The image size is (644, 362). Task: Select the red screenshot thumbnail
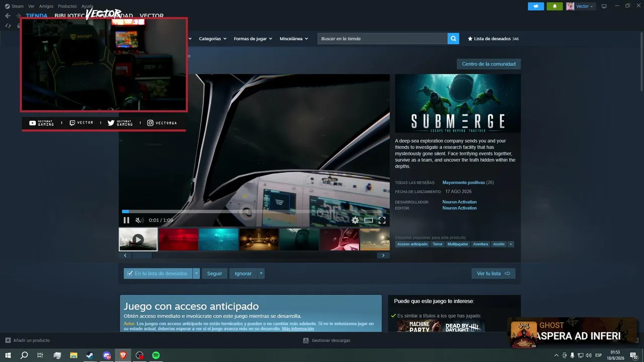tap(179, 239)
